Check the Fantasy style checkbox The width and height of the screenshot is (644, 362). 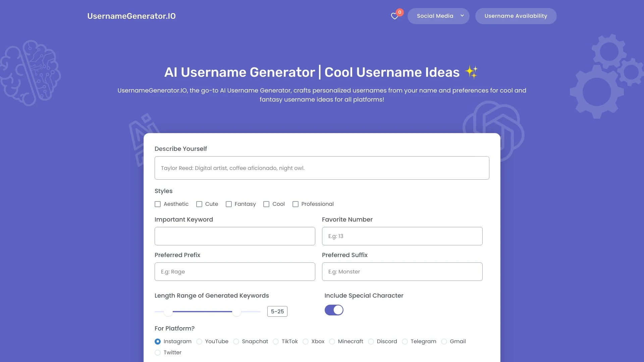[228, 204]
